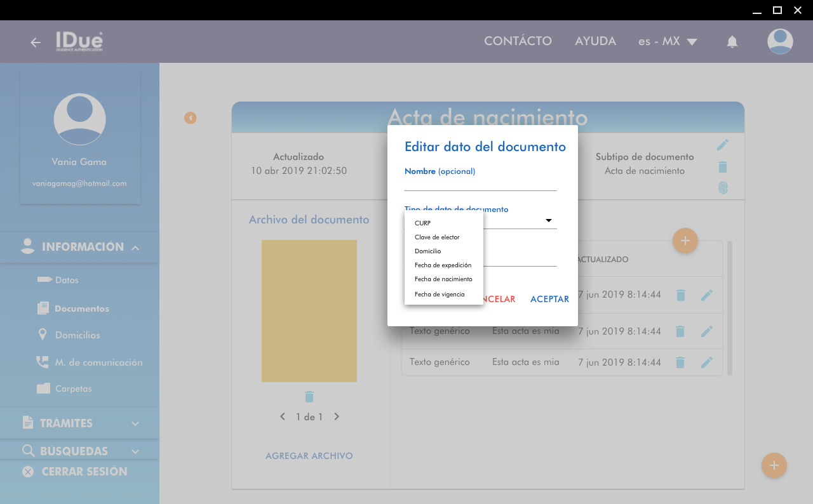Viewport: 813px width, 504px height.
Task: Click the orange collapse sidebar arrow
Action: 191,118
